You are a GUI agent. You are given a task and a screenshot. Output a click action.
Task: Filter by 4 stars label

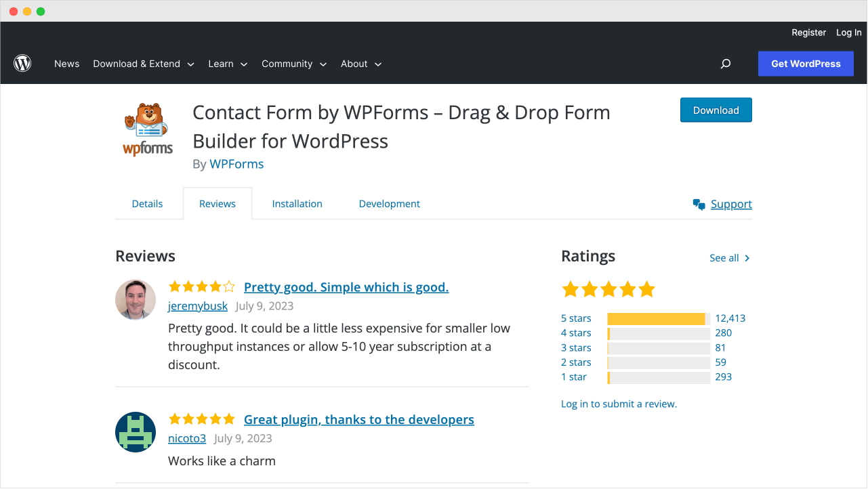[x=576, y=333]
